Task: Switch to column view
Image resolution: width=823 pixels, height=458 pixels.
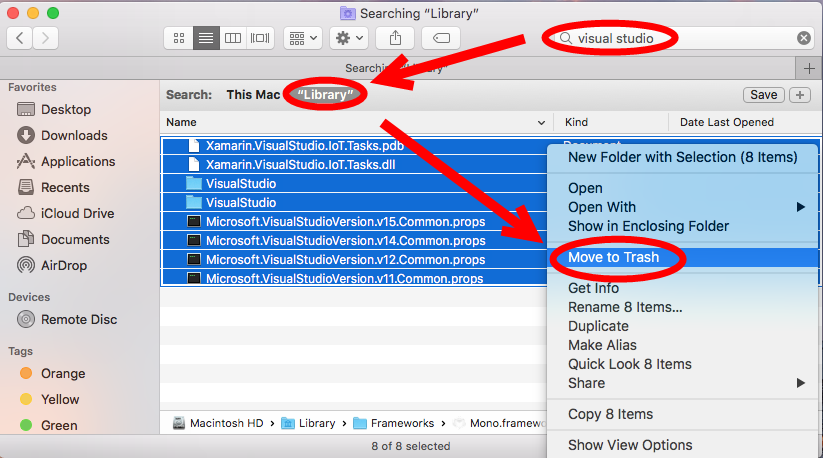Action: [x=233, y=38]
